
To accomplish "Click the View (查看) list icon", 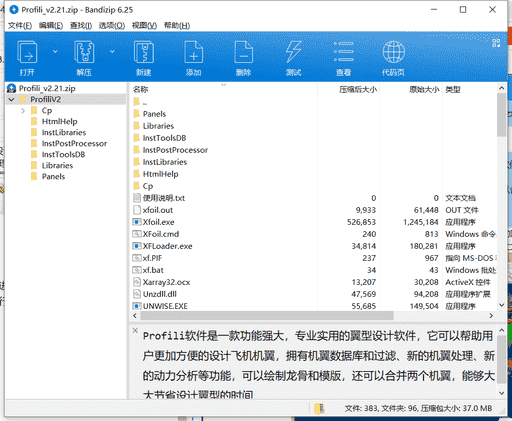I will tap(344, 52).
